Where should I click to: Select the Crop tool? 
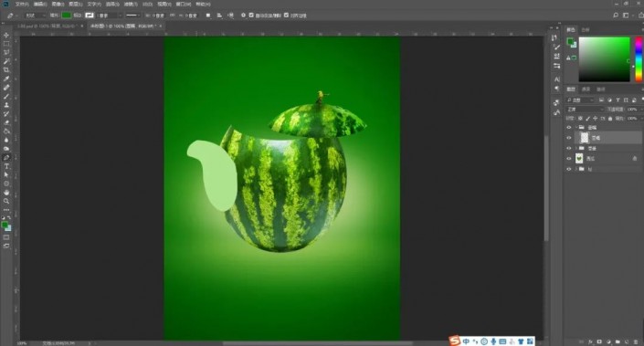(x=6, y=69)
